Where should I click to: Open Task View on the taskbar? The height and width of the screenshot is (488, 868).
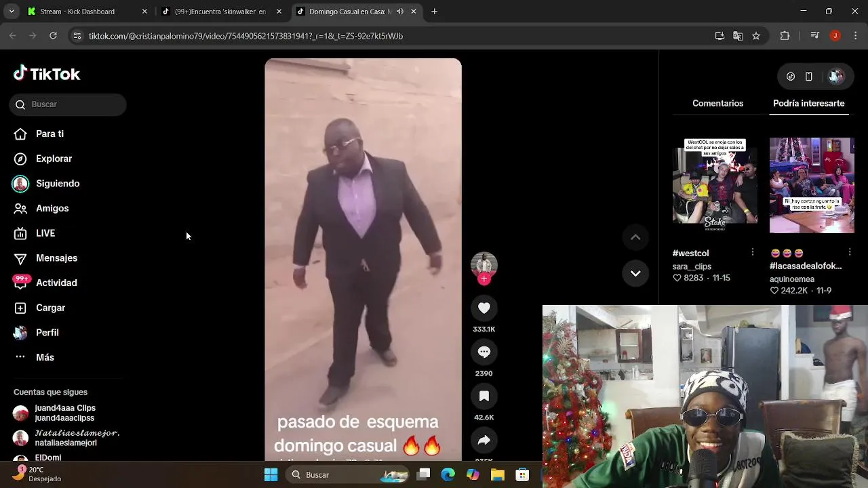424,475
